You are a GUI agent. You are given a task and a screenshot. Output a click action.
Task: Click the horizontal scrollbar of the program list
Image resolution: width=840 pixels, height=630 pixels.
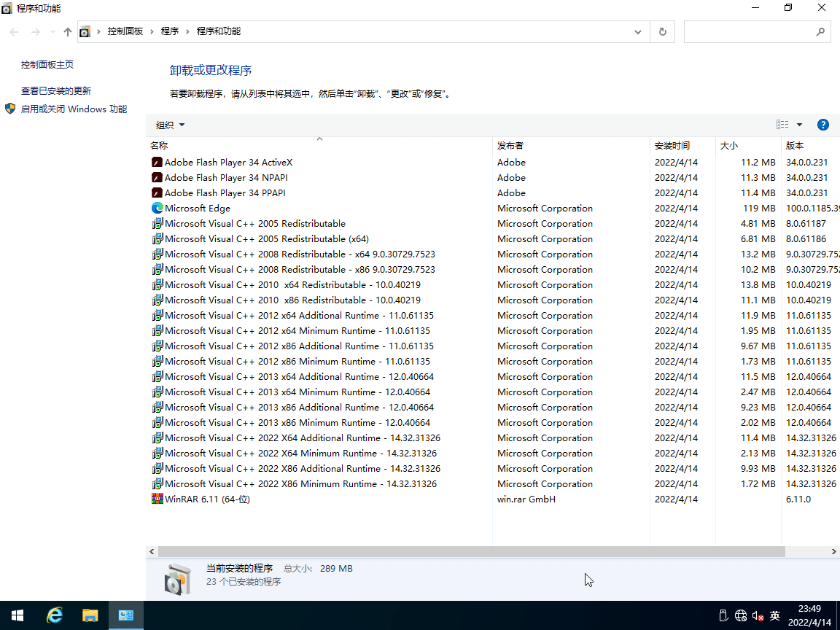pos(471,552)
